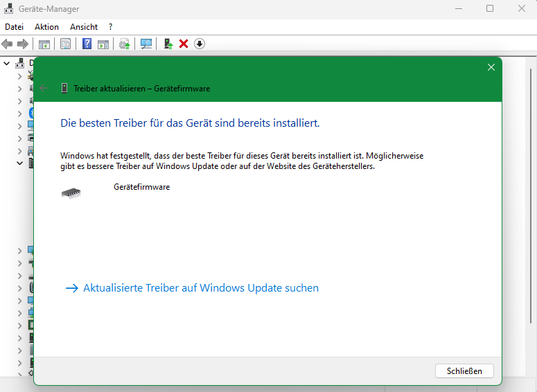Open the Ansicht menu
This screenshot has width=537, height=392.
click(x=84, y=26)
